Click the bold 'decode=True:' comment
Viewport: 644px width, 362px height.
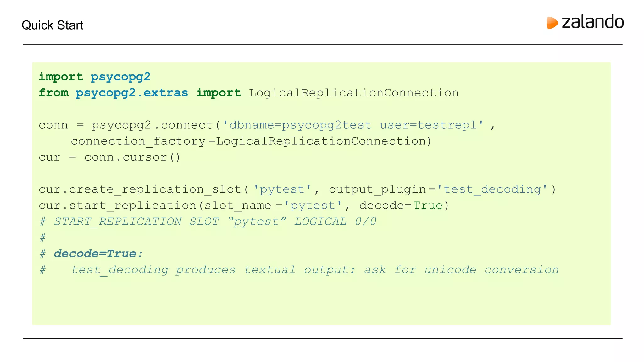point(98,254)
